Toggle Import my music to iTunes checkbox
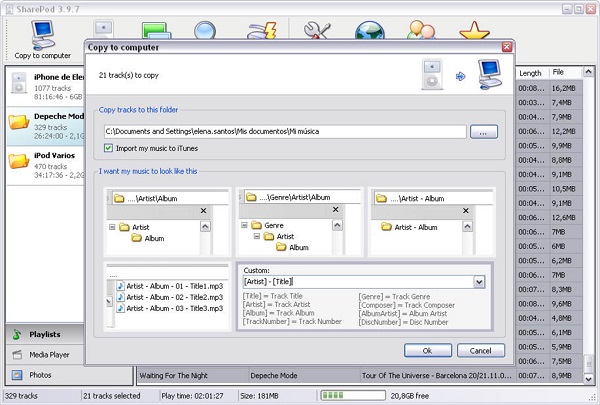Screen dimensions: 600x405 click(x=108, y=148)
